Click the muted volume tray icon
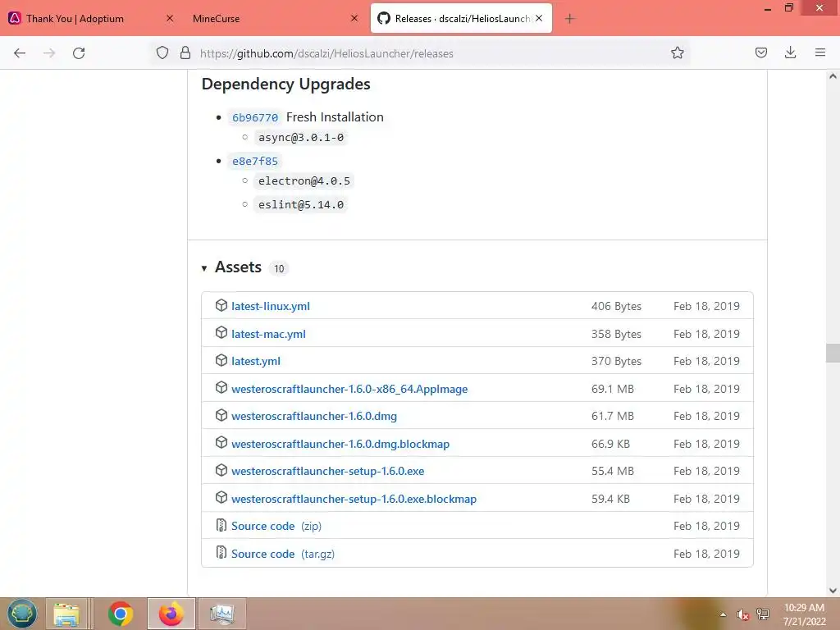This screenshot has width=840, height=630. pos(742,614)
